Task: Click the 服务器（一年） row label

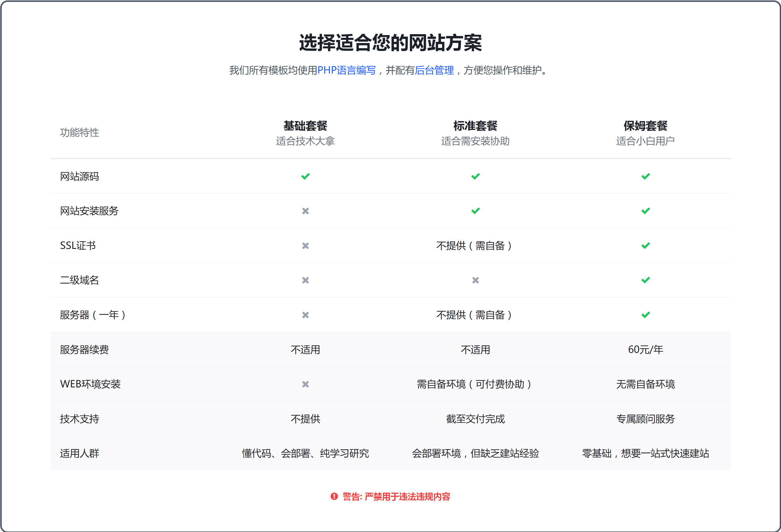Action: [93, 315]
